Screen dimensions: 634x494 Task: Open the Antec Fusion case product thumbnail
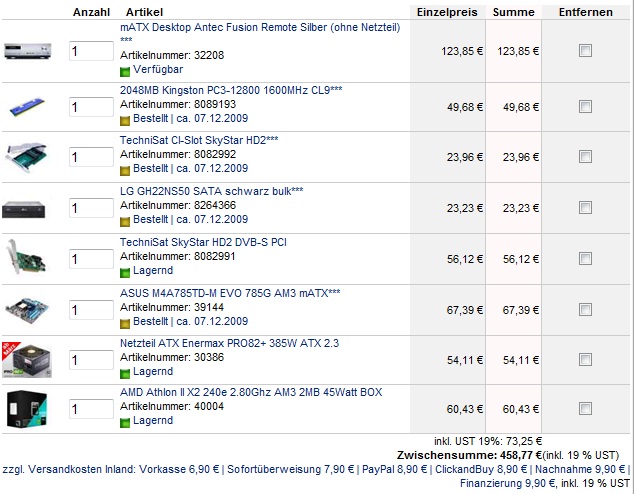tap(27, 51)
